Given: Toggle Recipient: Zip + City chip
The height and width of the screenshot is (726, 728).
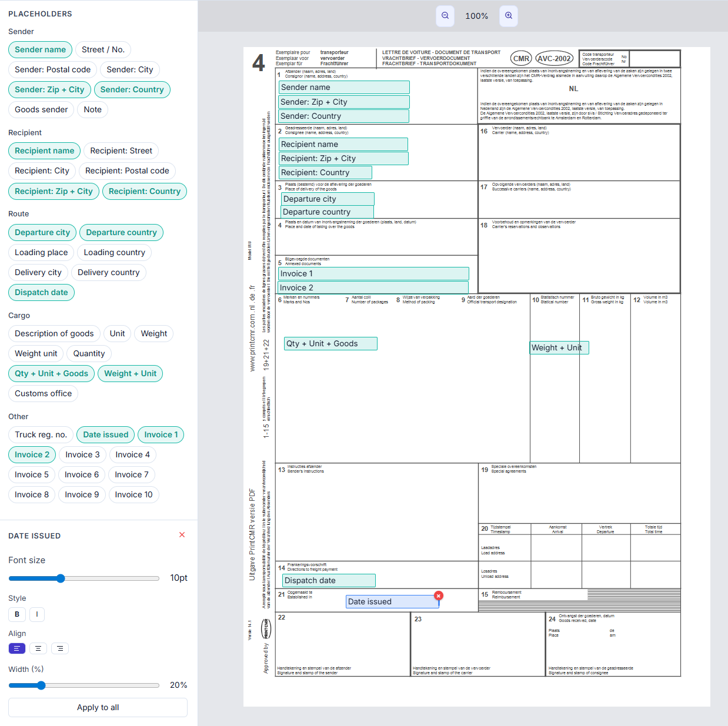Looking at the screenshot, I should click(x=54, y=191).
